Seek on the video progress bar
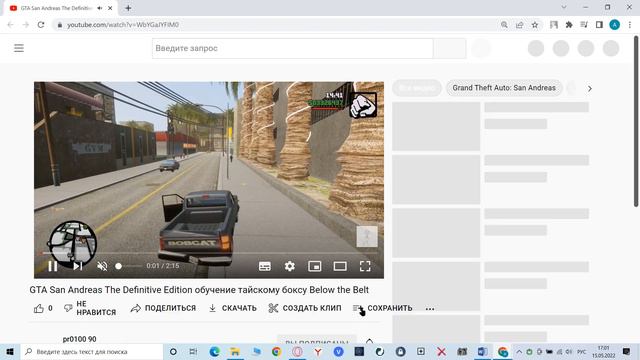 click(209, 253)
